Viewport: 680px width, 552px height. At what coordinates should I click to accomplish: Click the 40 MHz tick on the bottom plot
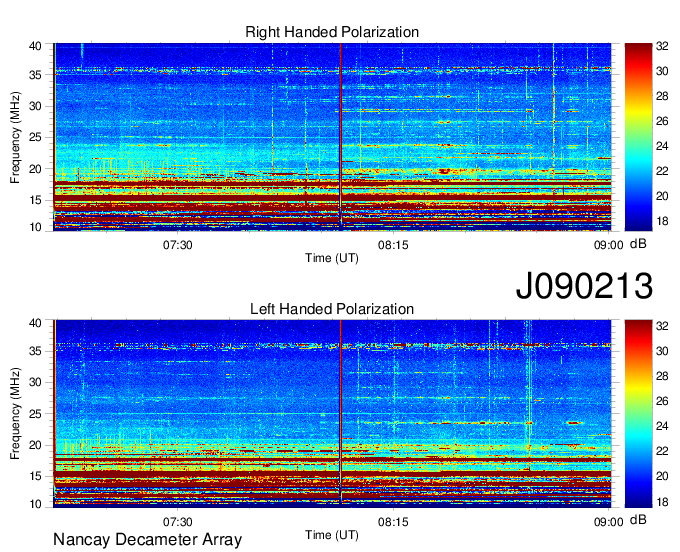(35, 323)
